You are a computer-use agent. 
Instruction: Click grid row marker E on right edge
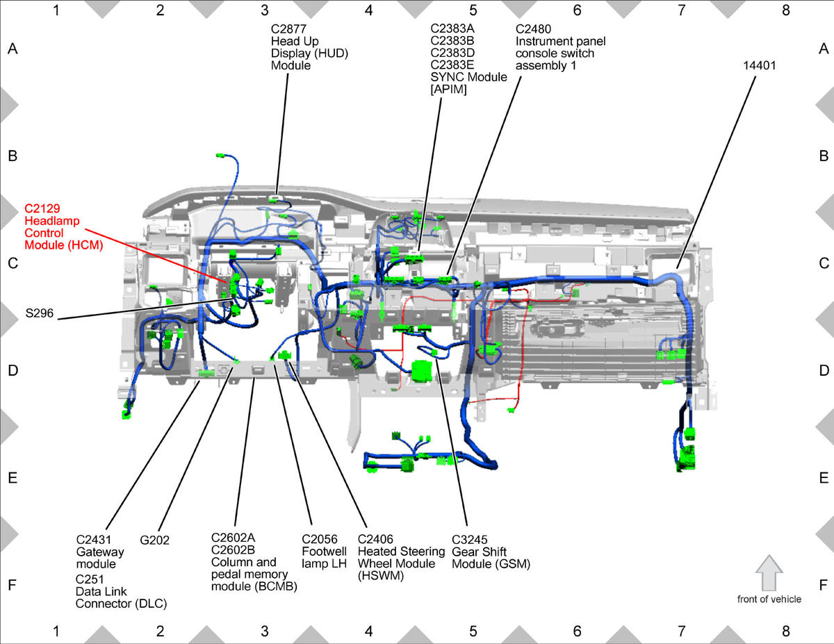click(824, 478)
